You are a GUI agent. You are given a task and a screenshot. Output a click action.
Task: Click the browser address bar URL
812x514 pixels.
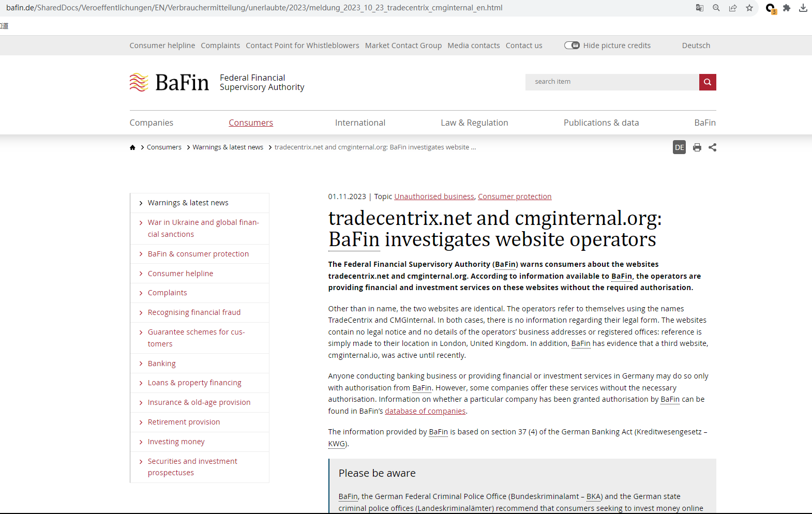point(254,8)
